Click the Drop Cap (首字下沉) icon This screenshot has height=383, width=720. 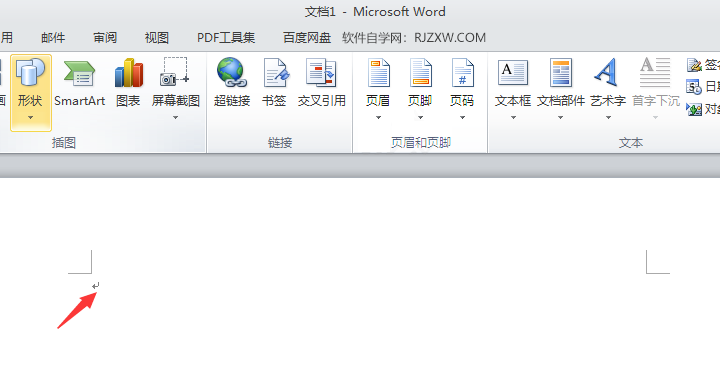(655, 72)
